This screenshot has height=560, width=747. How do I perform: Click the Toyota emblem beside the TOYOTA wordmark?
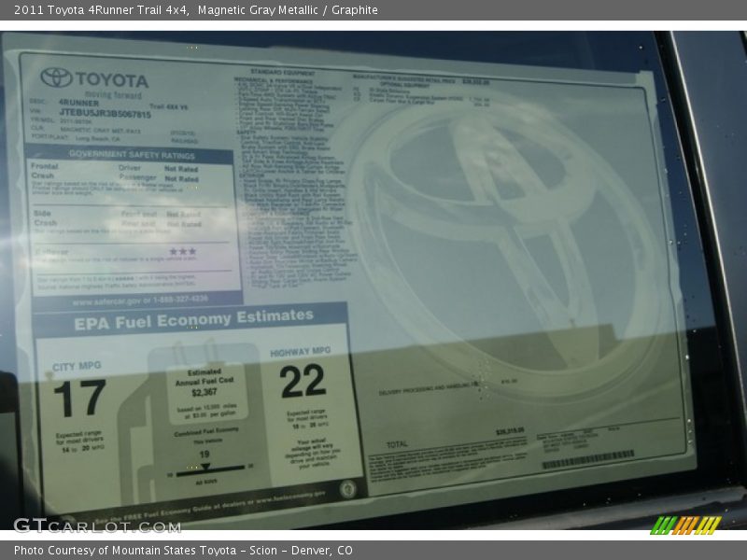56,77
